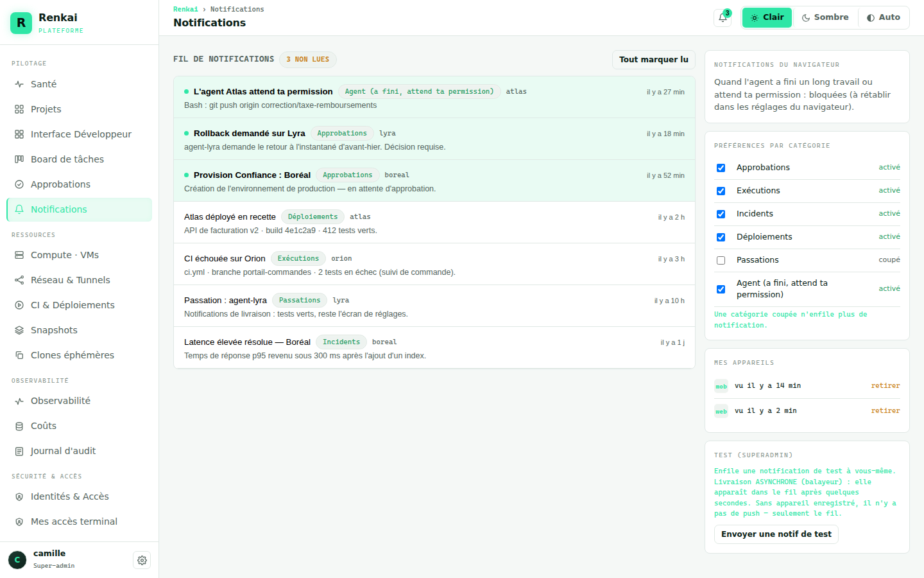The width and height of the screenshot is (924, 578).
Task: Click the Coûts database icon
Action: tap(19, 426)
